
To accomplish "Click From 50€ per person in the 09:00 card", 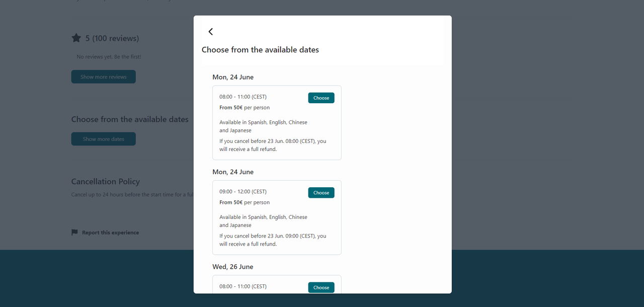I will (245, 202).
